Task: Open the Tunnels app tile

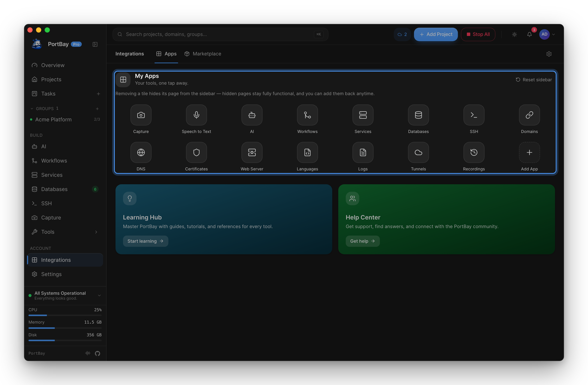Action: click(418, 152)
